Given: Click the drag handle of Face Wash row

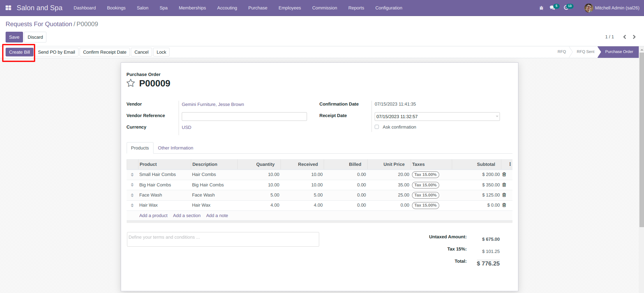Looking at the screenshot, I should [132, 195].
